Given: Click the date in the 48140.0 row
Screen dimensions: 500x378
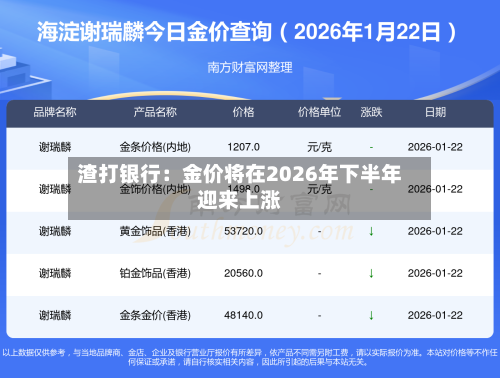Looking at the screenshot, I should click(x=435, y=315).
